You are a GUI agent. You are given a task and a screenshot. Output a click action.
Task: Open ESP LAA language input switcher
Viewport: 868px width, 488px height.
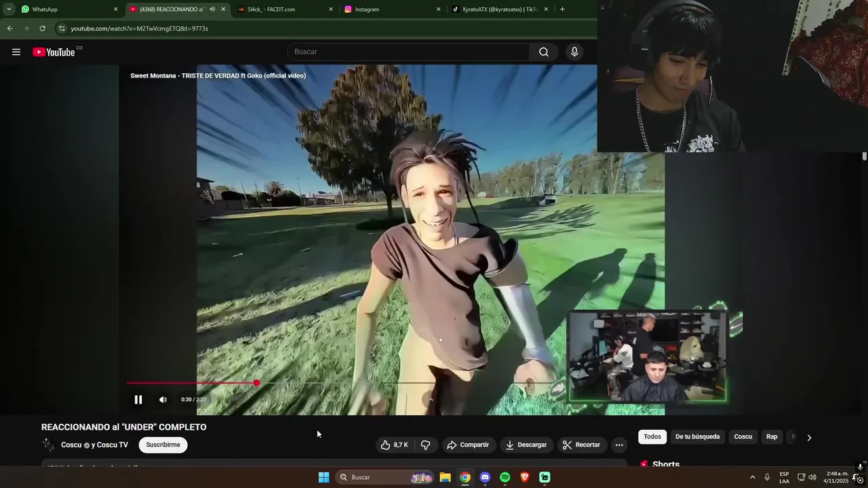point(784,477)
